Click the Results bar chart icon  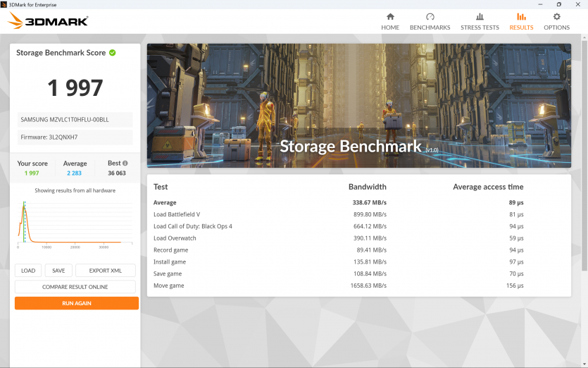point(521,17)
